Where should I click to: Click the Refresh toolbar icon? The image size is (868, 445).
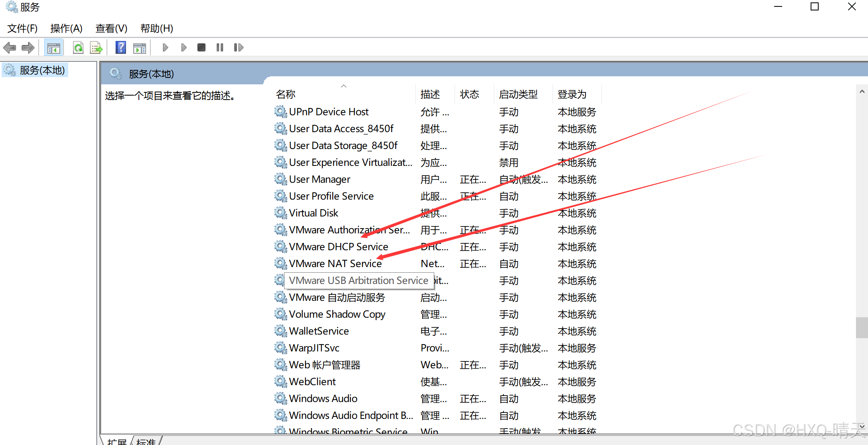coord(78,48)
